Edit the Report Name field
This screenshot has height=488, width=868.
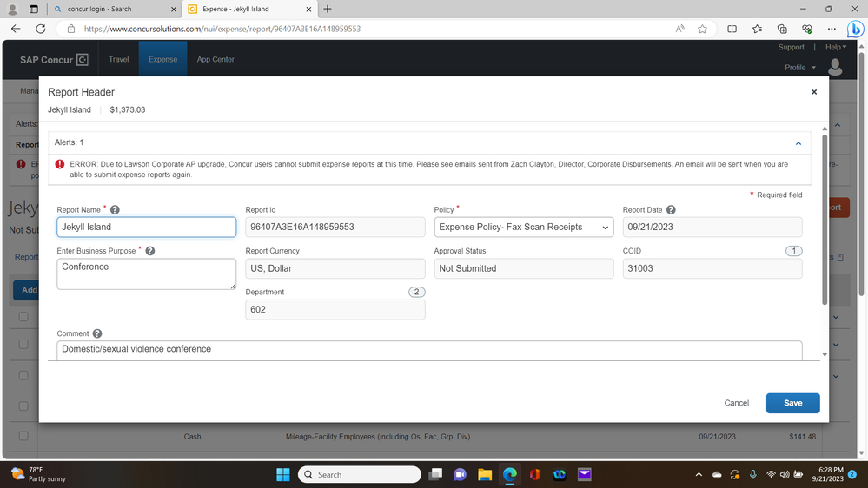tap(147, 227)
